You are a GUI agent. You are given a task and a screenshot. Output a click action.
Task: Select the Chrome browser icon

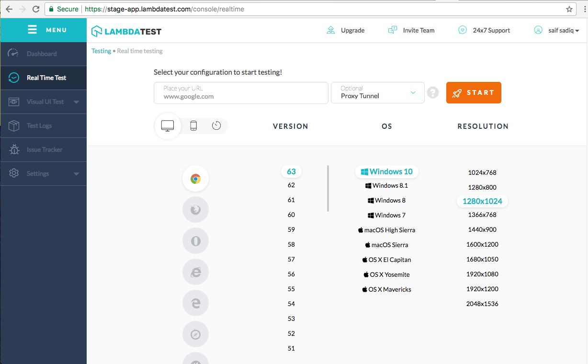coord(195,179)
